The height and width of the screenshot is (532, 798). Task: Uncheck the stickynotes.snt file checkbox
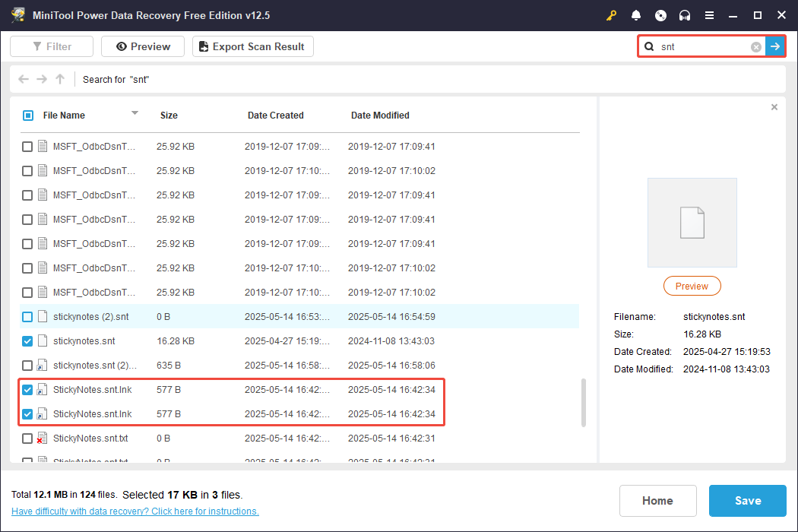point(27,341)
